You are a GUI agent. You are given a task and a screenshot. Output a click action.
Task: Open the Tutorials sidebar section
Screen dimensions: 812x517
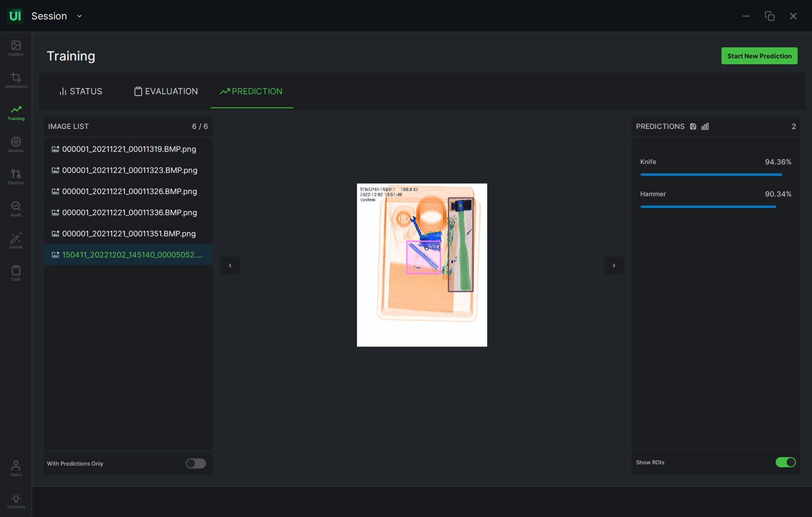pyautogui.click(x=16, y=501)
